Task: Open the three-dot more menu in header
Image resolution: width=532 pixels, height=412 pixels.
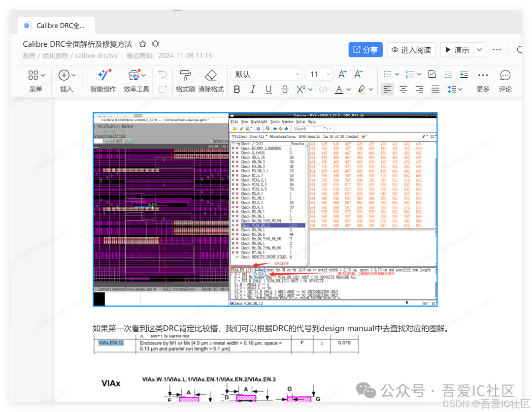Action: pos(497,50)
